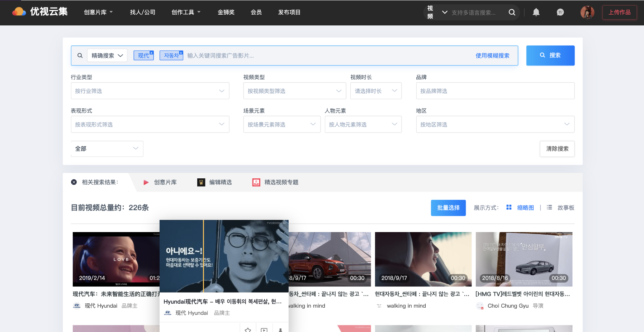Open the 全部 dropdown
The width and height of the screenshot is (644, 332).
[x=107, y=149]
